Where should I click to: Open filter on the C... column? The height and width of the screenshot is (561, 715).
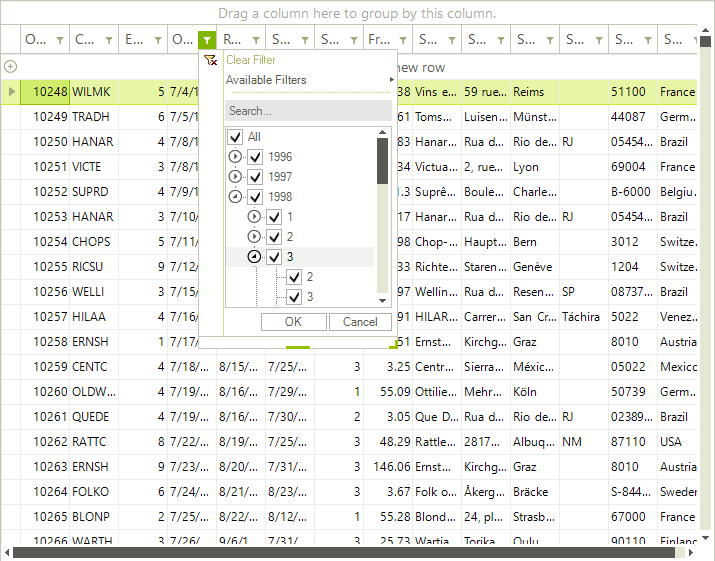click(x=109, y=40)
